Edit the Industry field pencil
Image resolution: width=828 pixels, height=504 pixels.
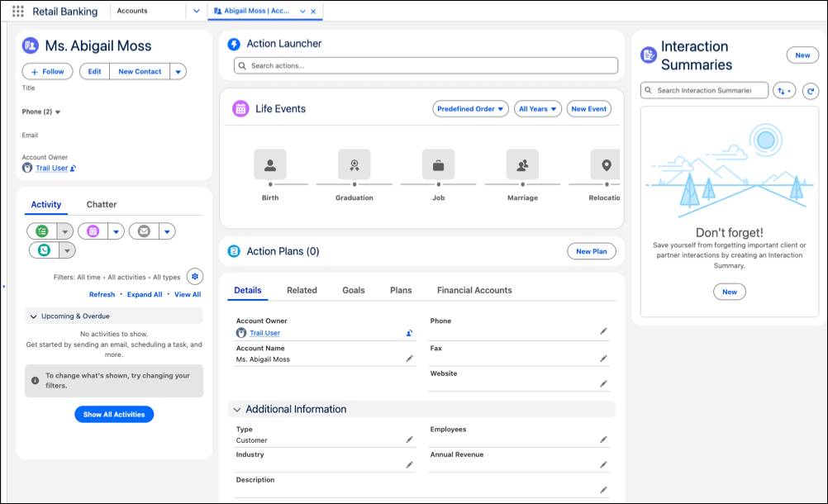[x=409, y=465]
